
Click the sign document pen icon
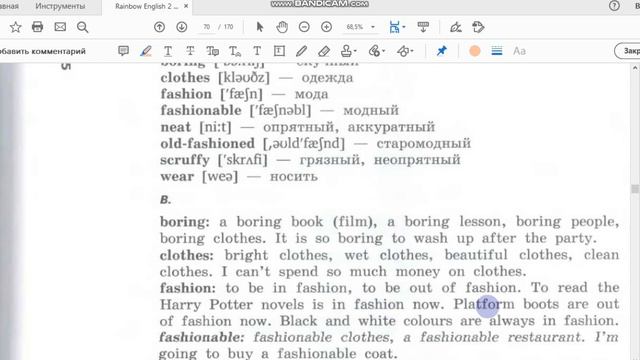[x=456, y=27]
